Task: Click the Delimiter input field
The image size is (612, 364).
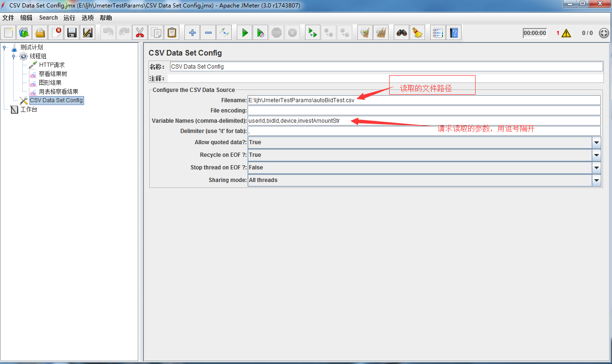Action: pyautogui.click(x=424, y=131)
